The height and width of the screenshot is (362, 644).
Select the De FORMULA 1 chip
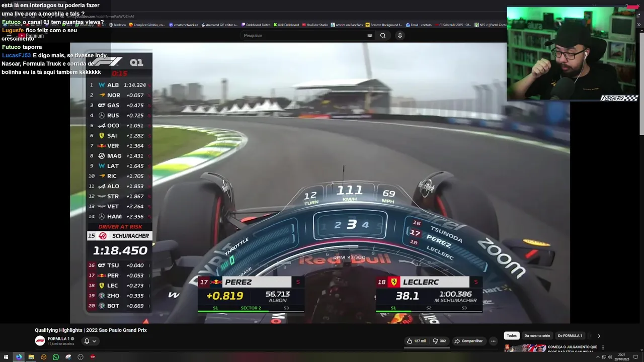(570, 336)
